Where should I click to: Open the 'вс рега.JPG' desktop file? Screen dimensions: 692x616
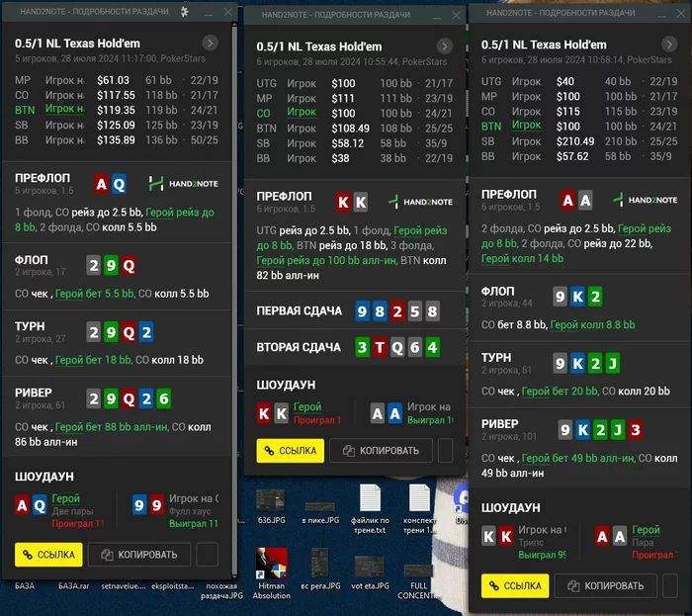click(x=320, y=570)
